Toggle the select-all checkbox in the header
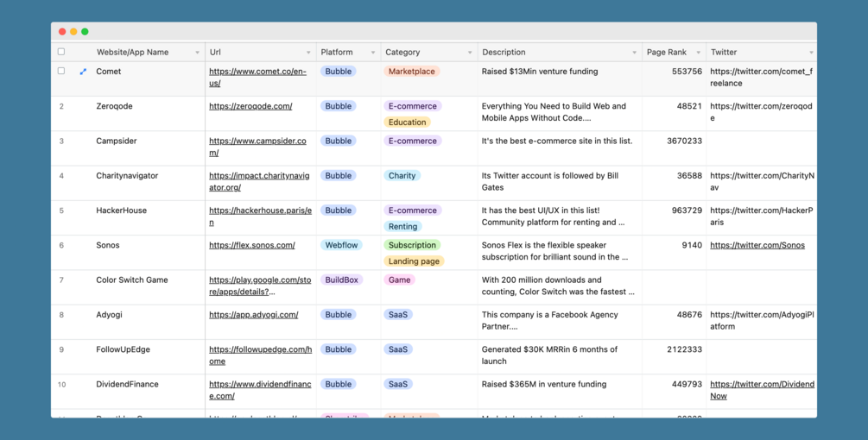This screenshot has width=868, height=440. [61, 52]
